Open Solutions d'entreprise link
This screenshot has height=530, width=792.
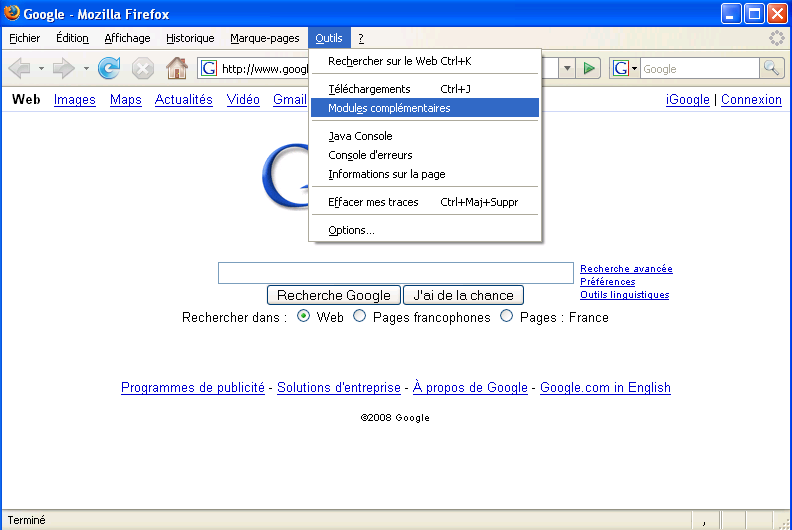click(339, 388)
